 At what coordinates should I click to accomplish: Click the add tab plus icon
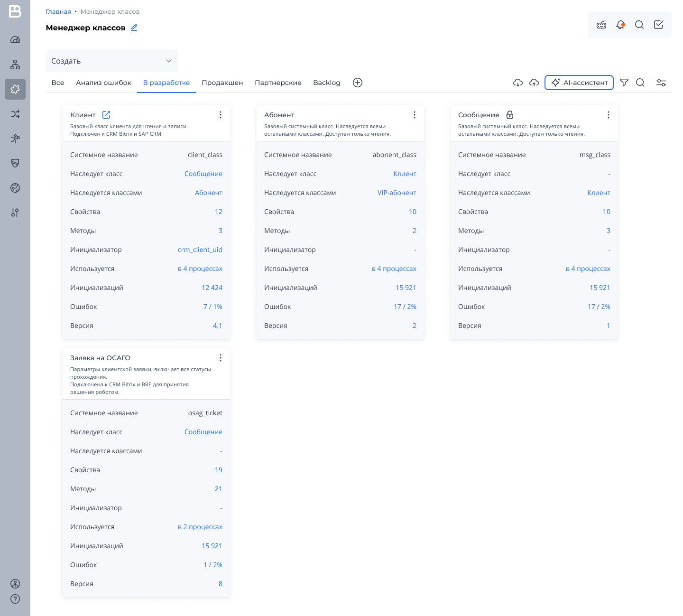[x=358, y=83]
